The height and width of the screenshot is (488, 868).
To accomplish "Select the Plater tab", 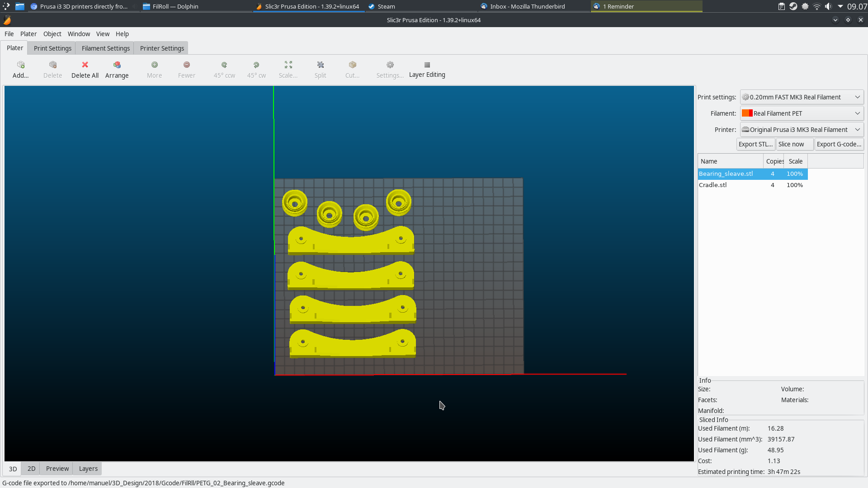I will tap(15, 48).
